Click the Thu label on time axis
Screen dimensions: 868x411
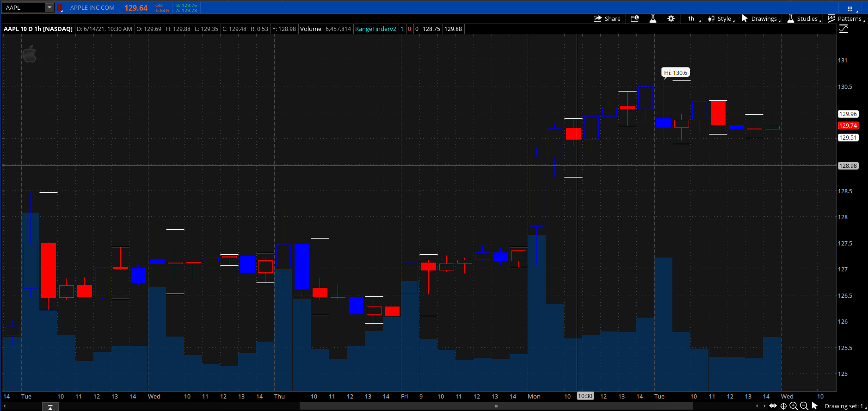click(279, 396)
